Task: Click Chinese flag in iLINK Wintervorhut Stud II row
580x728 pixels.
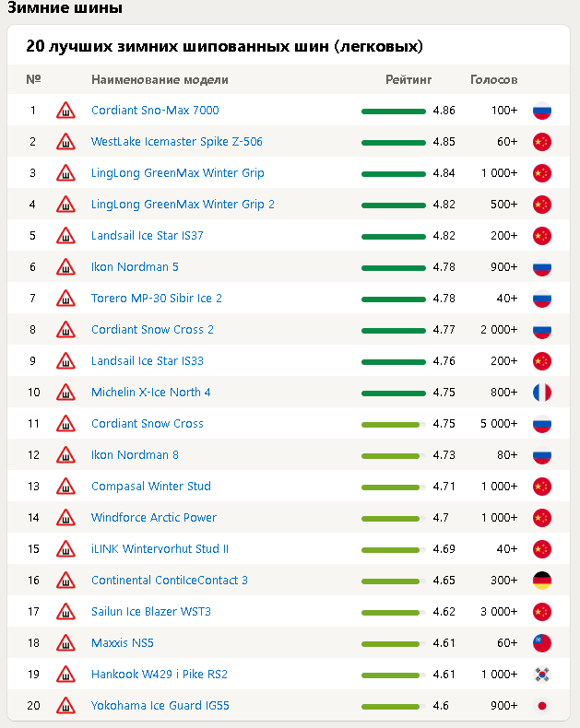Action: 542,549
